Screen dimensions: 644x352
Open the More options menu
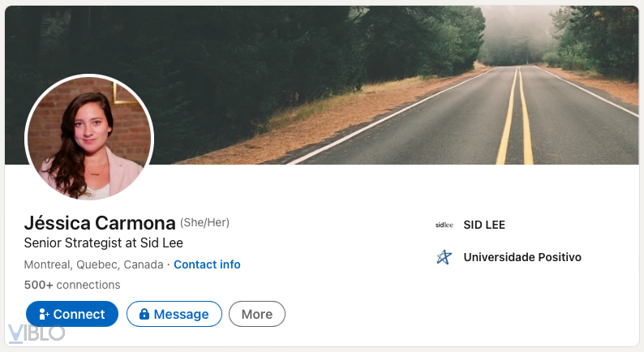click(256, 314)
